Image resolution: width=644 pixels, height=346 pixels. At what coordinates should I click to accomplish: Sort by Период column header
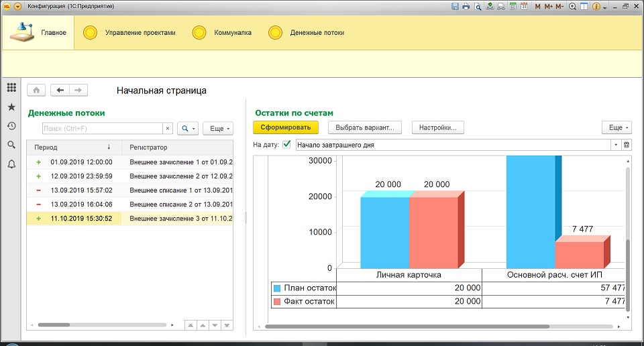click(x=74, y=147)
